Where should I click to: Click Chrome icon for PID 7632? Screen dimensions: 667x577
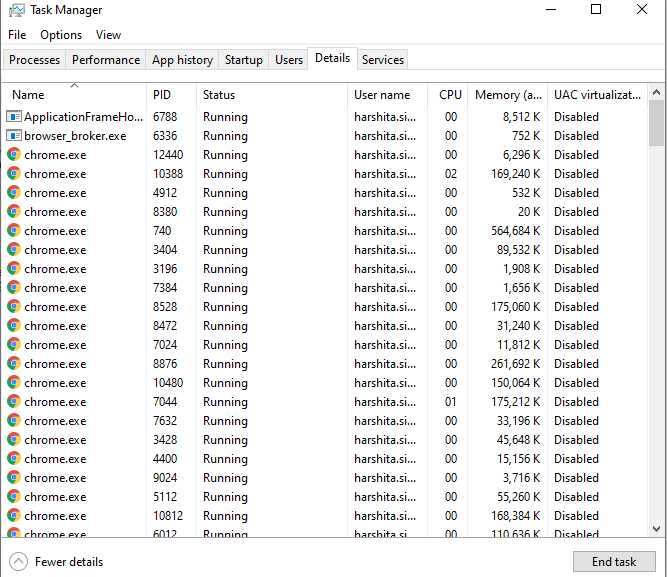14,421
